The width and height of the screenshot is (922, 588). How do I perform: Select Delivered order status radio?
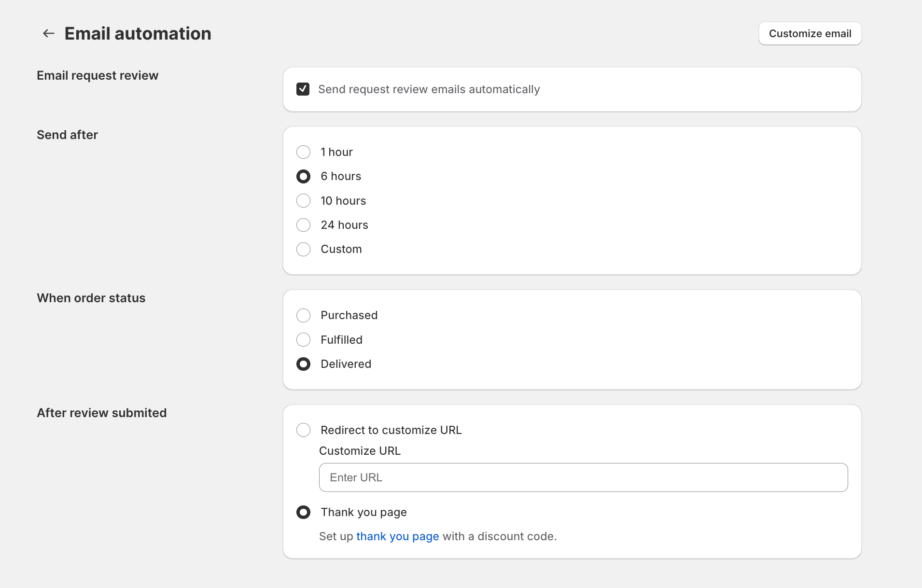[x=303, y=364]
